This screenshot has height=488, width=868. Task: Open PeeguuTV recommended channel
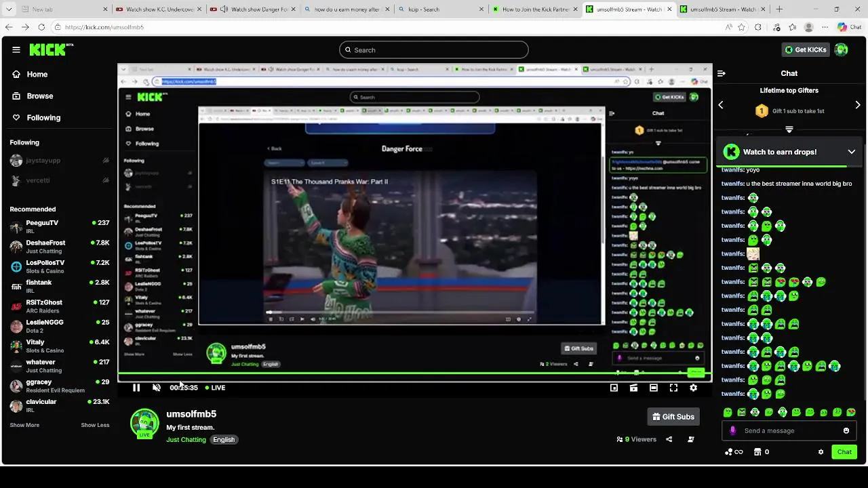tap(60, 226)
